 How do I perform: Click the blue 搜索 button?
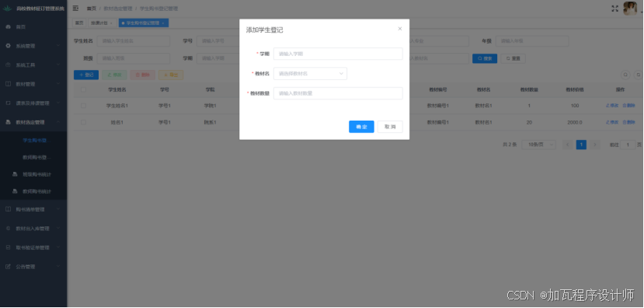[x=485, y=58]
